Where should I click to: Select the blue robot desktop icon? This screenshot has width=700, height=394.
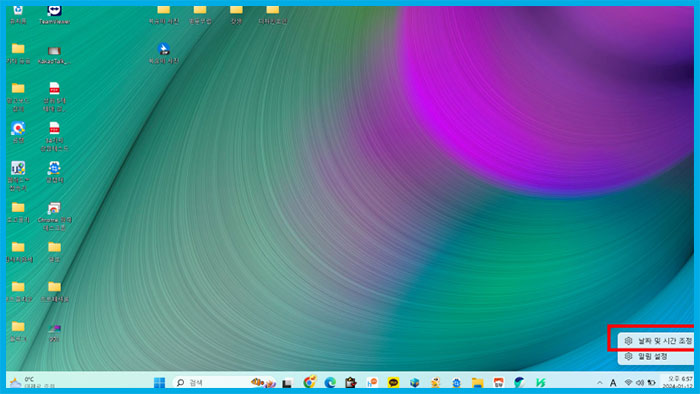click(x=54, y=172)
